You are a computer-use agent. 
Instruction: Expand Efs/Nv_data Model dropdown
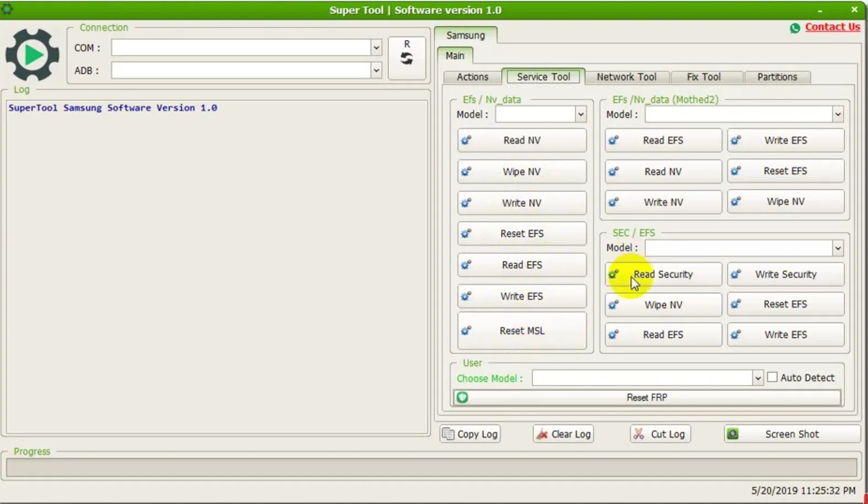point(581,114)
